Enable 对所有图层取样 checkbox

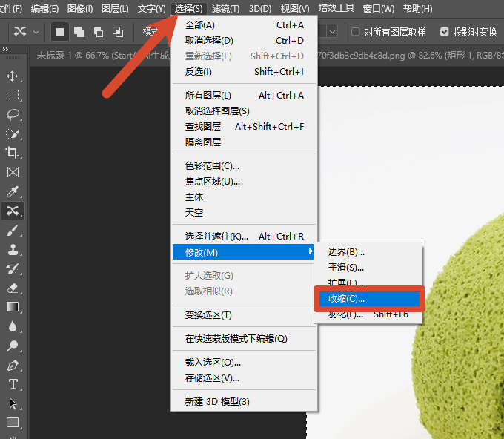pyautogui.click(x=356, y=32)
